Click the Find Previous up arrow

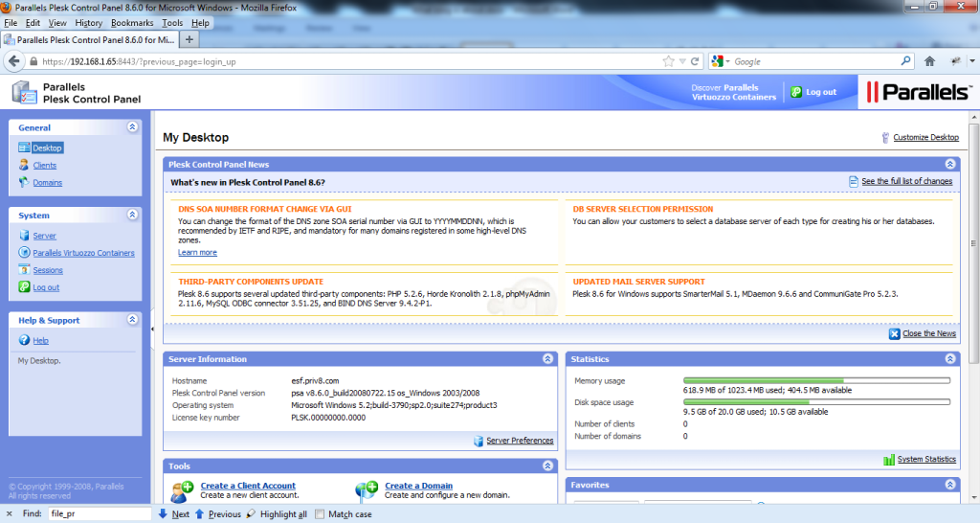[x=199, y=513]
